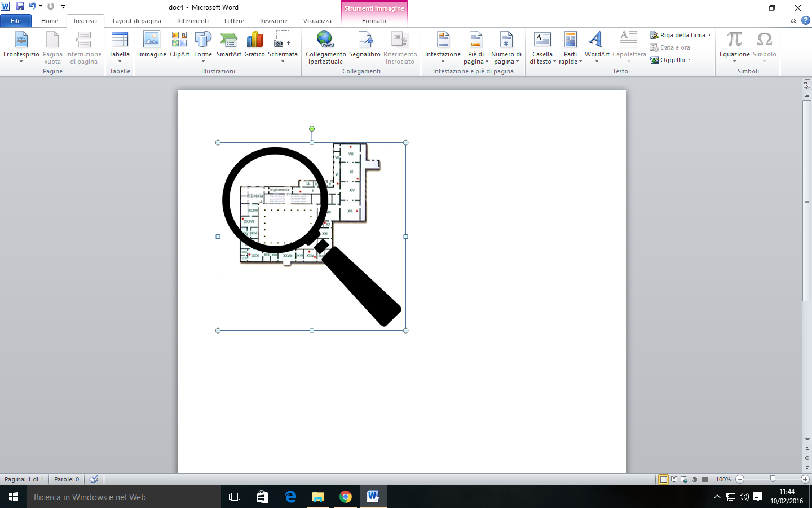Add a Collegamento ipertestuale hyperlink
The image size is (812, 508).
pyautogui.click(x=325, y=47)
